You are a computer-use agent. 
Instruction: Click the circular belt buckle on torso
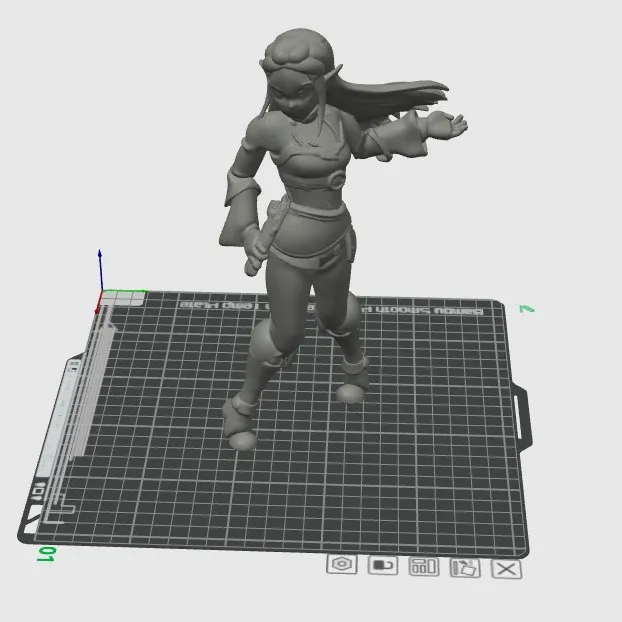point(338,181)
